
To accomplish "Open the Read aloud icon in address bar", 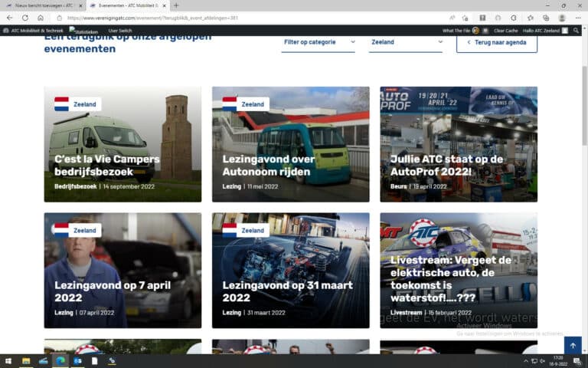I will click(x=452, y=18).
